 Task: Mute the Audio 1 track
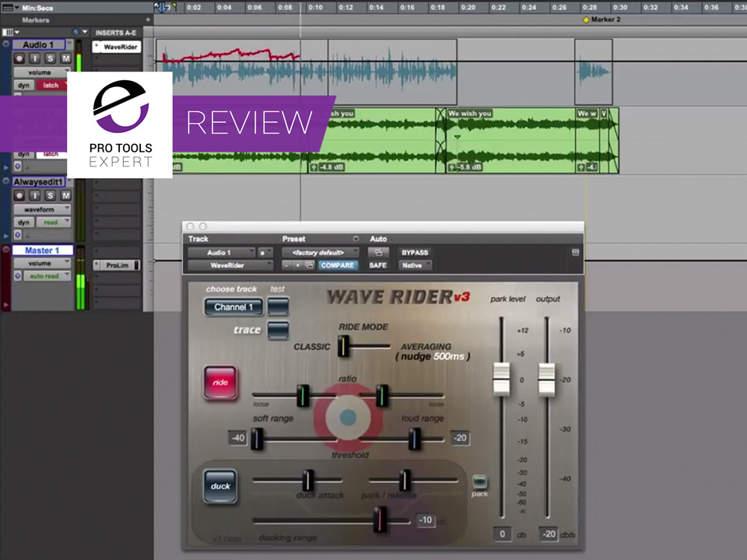click(x=65, y=58)
